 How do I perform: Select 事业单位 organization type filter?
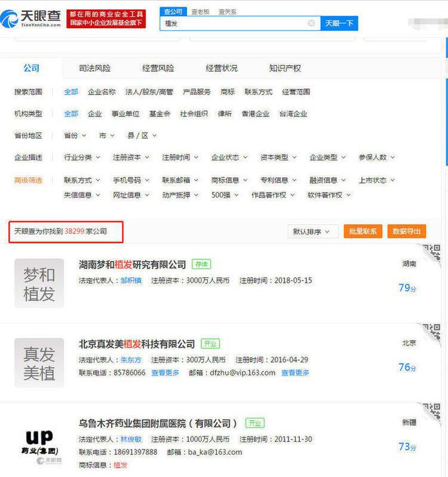pyautogui.click(x=125, y=114)
